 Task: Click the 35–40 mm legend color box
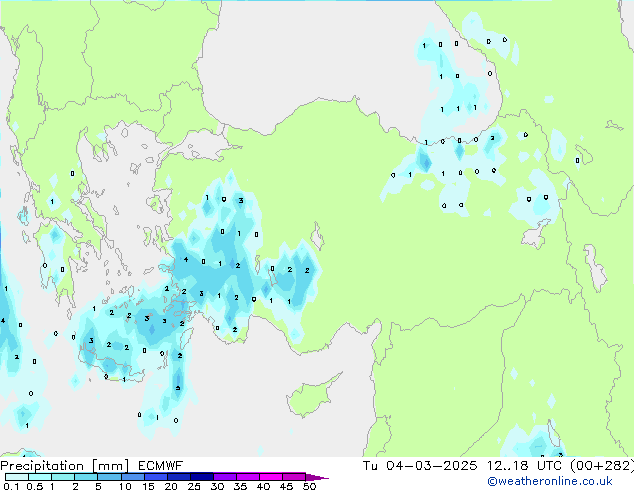(x=247, y=477)
